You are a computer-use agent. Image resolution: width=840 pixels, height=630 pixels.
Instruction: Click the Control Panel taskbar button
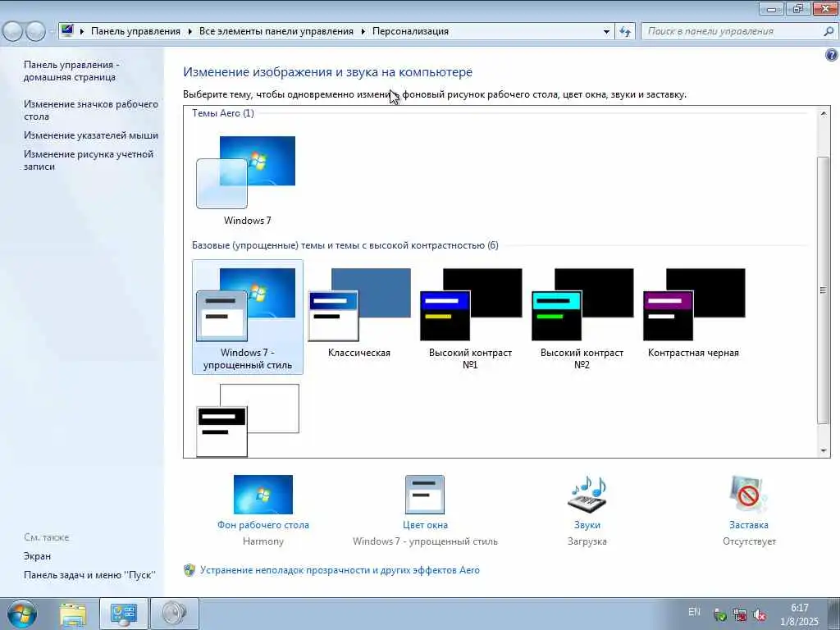click(x=124, y=614)
